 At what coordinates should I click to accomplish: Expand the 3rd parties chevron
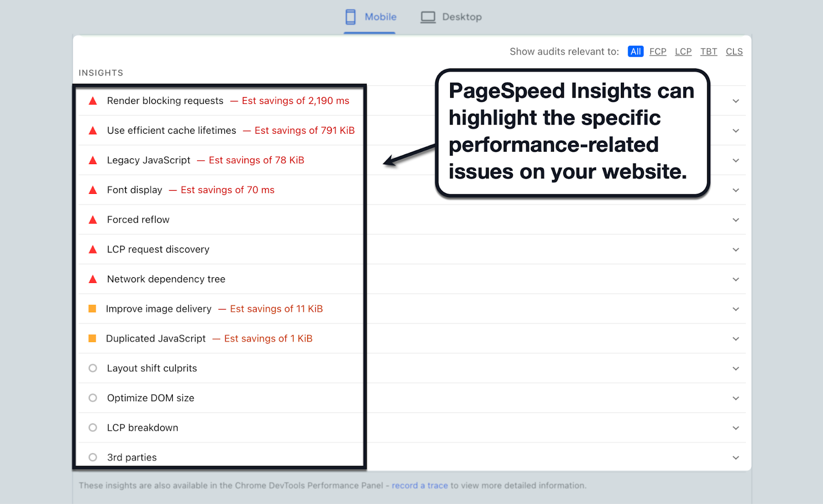(736, 458)
